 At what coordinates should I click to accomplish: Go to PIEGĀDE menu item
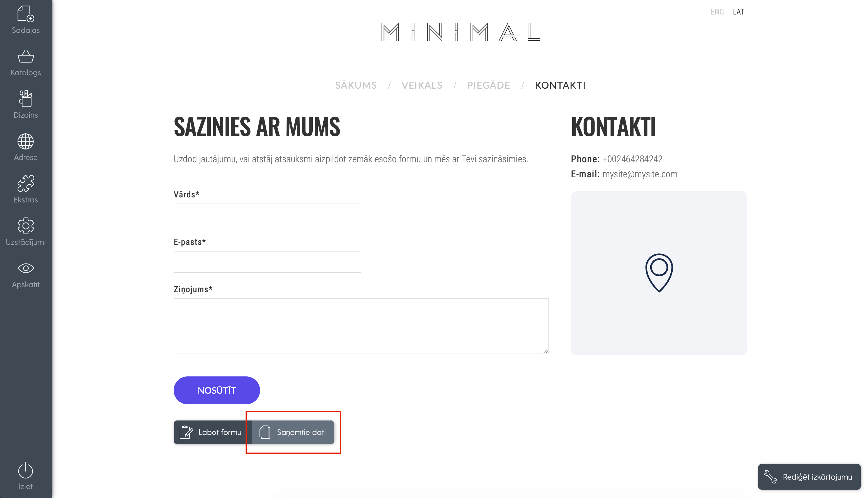(x=488, y=85)
